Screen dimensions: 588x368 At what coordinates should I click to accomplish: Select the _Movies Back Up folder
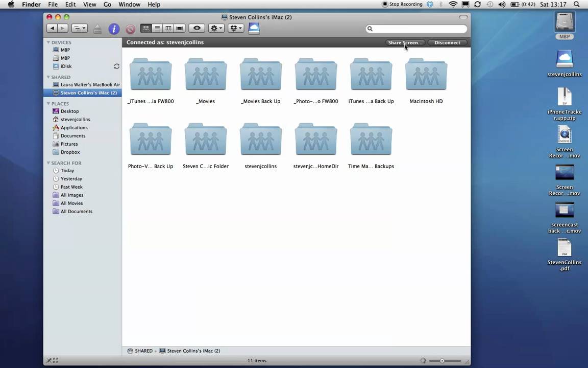(x=261, y=74)
